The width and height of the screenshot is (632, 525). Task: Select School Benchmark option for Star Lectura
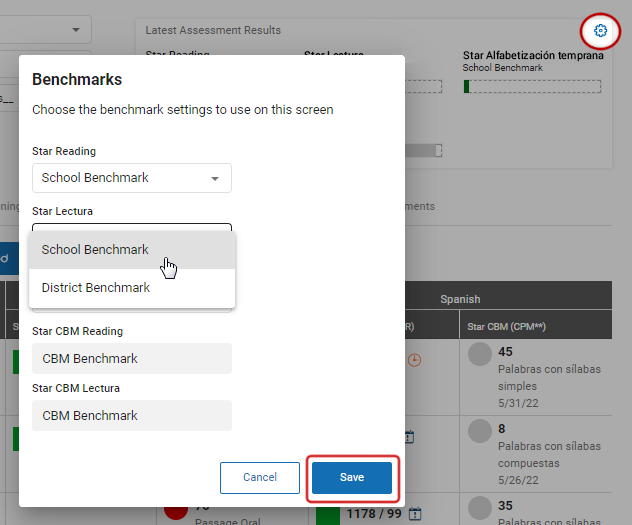pyautogui.click(x=132, y=250)
